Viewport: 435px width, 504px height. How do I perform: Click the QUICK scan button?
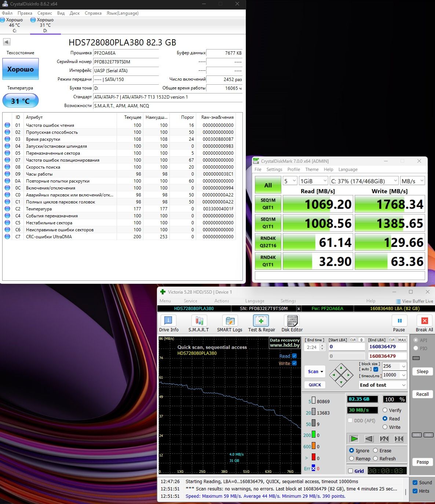[x=315, y=385]
